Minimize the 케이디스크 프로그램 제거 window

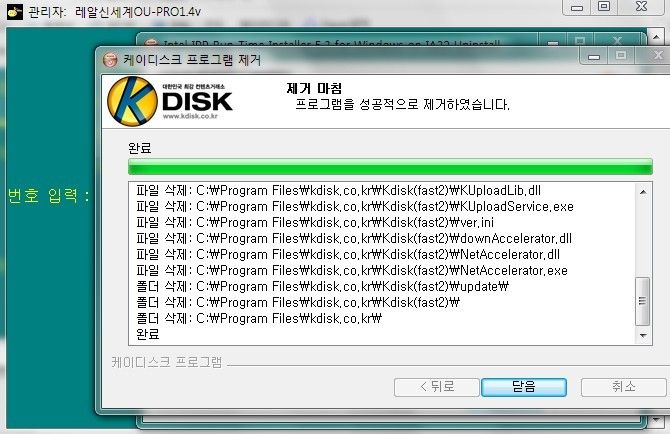point(594,56)
